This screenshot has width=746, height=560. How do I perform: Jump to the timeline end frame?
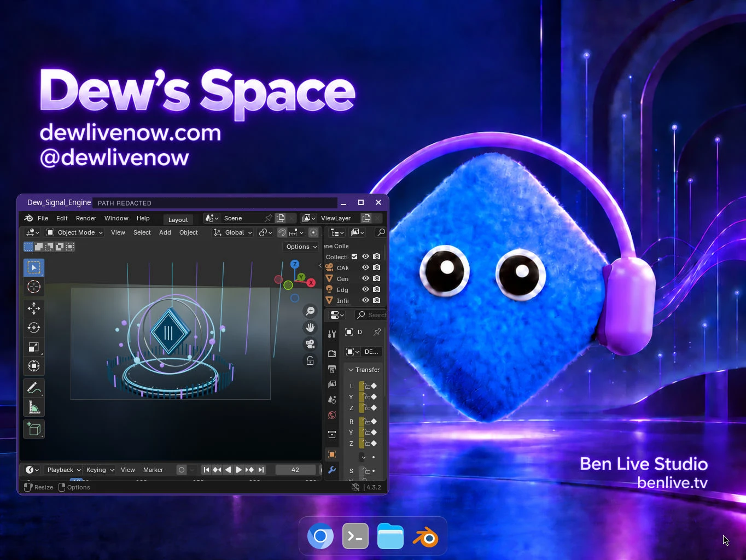261,470
